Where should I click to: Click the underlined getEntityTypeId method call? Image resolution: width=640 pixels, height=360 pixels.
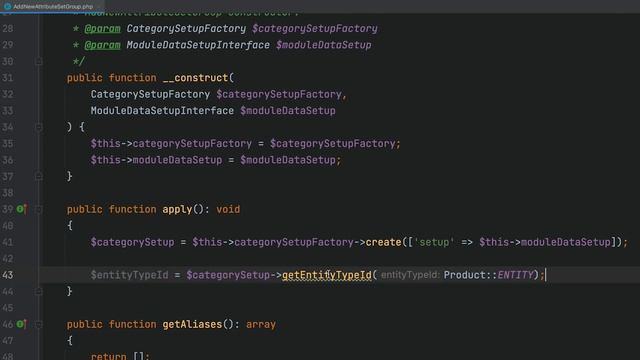(327, 275)
